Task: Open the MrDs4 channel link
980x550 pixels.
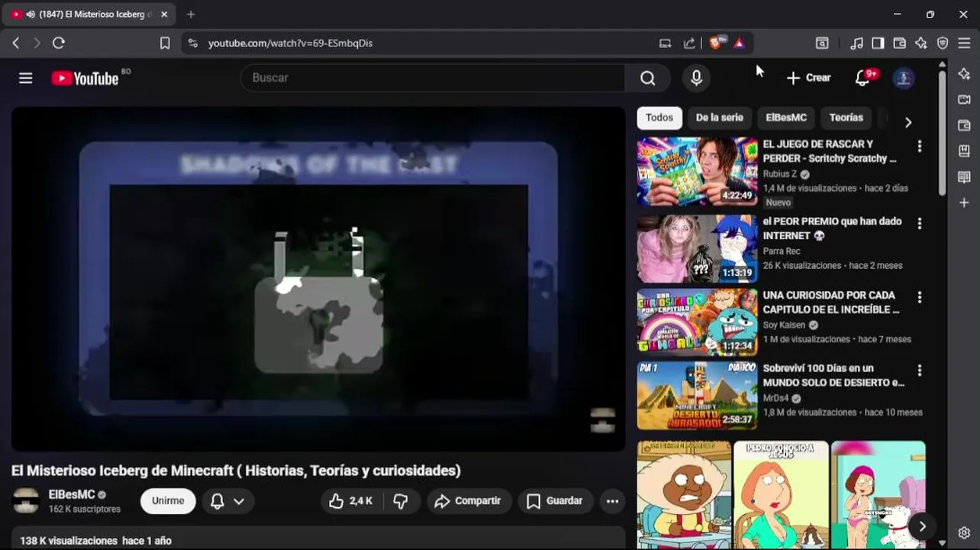Action: tap(775, 398)
